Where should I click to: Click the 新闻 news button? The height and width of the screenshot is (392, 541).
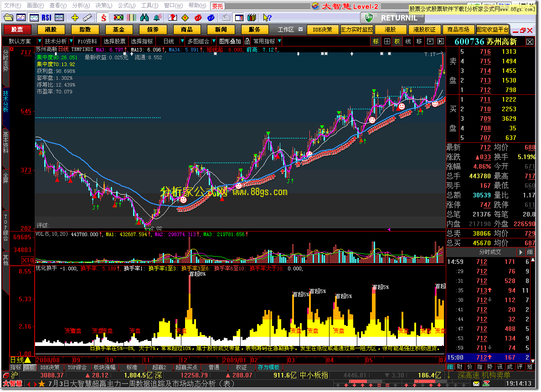[x=221, y=30]
